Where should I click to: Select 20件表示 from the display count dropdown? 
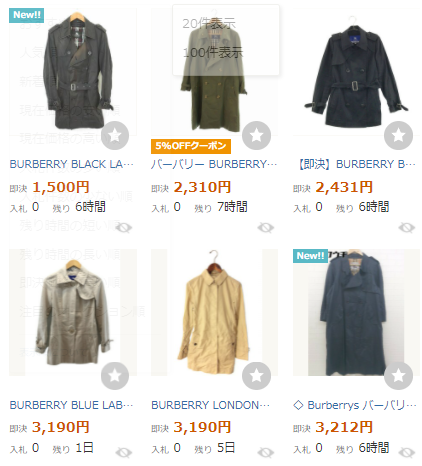[209, 23]
